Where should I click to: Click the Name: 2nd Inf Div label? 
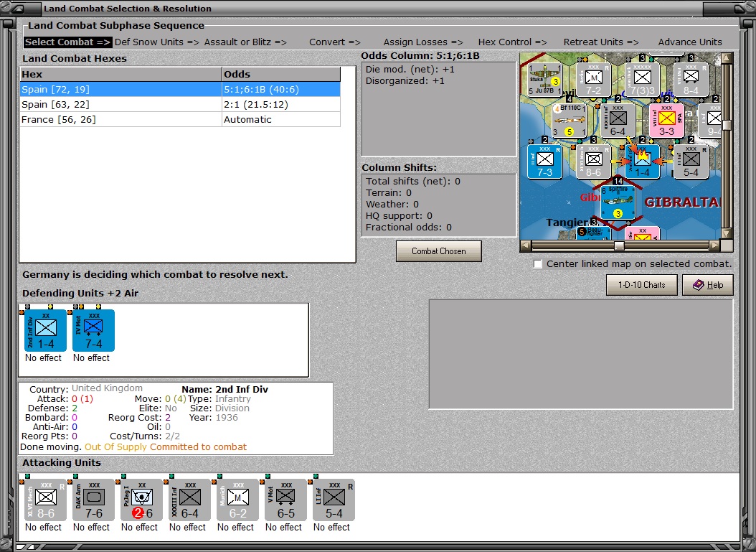[x=225, y=389]
